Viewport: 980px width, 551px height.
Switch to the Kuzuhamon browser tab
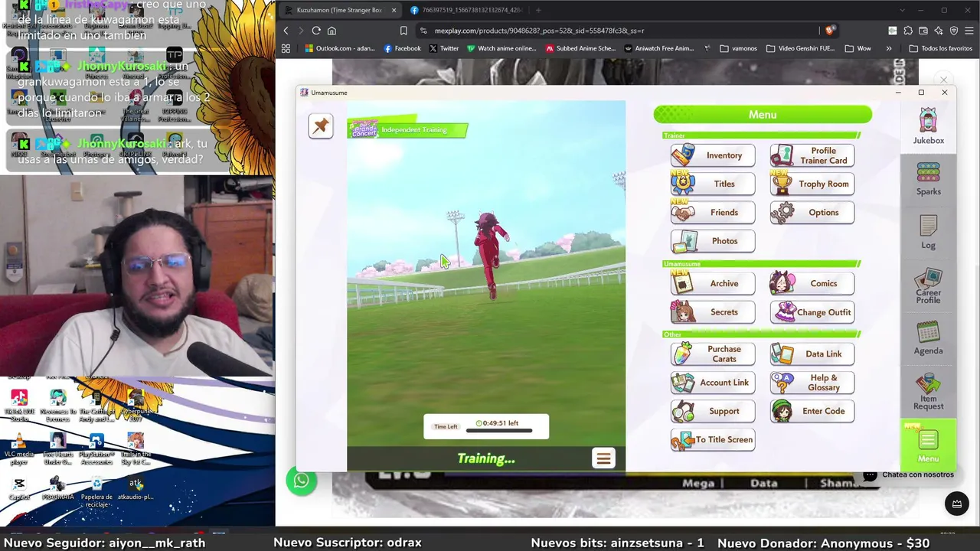click(339, 10)
